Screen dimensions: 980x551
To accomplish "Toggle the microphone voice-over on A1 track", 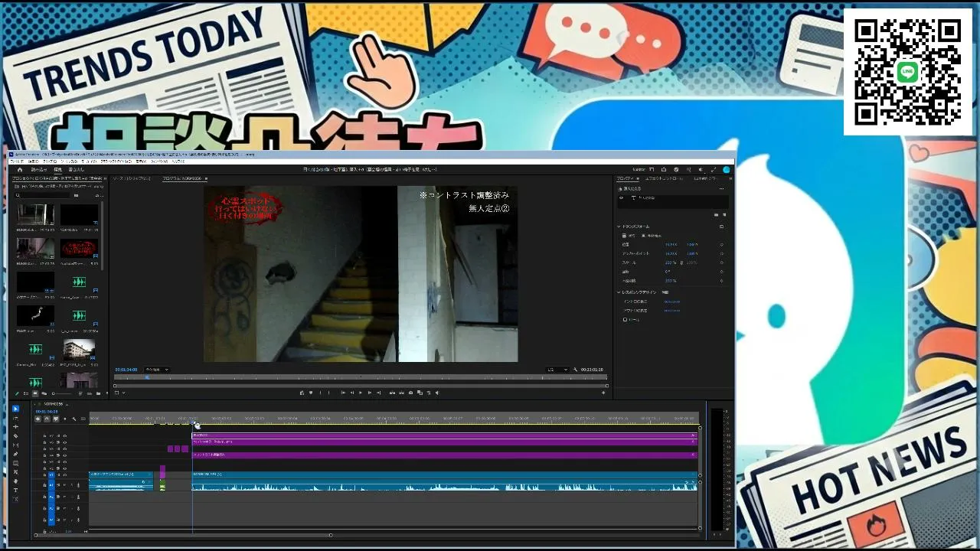I will click(x=77, y=484).
